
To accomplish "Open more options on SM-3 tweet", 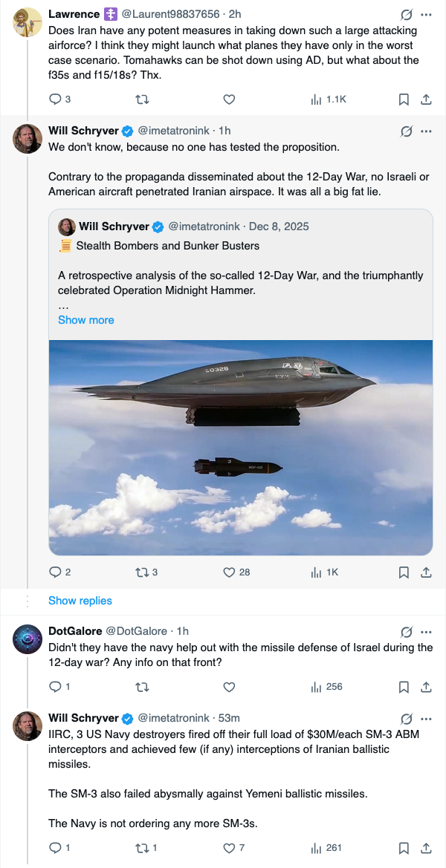I will pos(426,719).
